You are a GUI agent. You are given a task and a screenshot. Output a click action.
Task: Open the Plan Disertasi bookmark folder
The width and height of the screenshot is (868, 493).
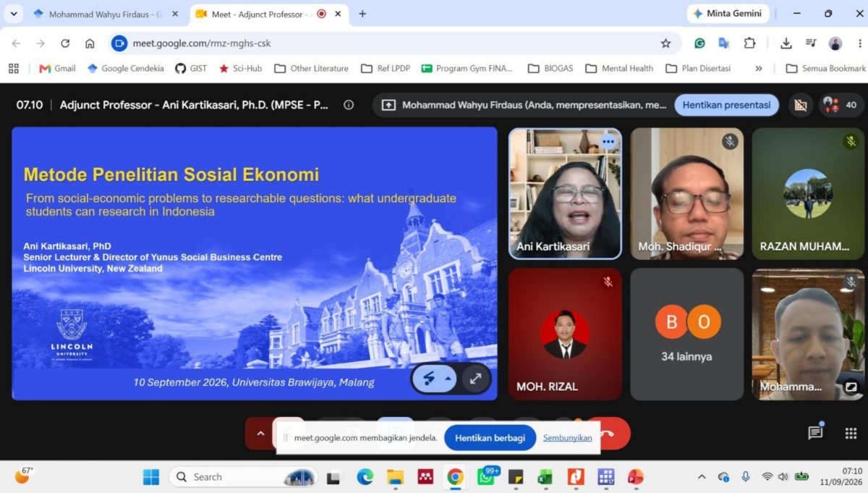point(698,68)
